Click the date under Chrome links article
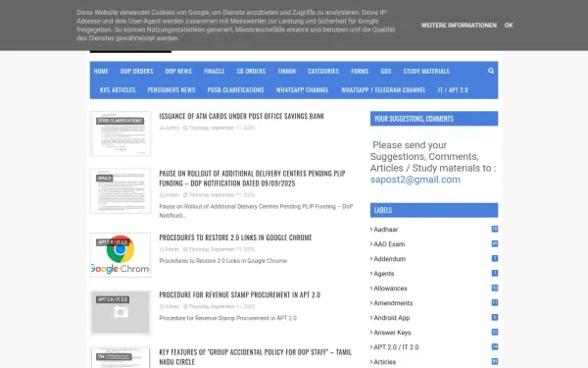This screenshot has height=368, width=588. click(x=221, y=249)
